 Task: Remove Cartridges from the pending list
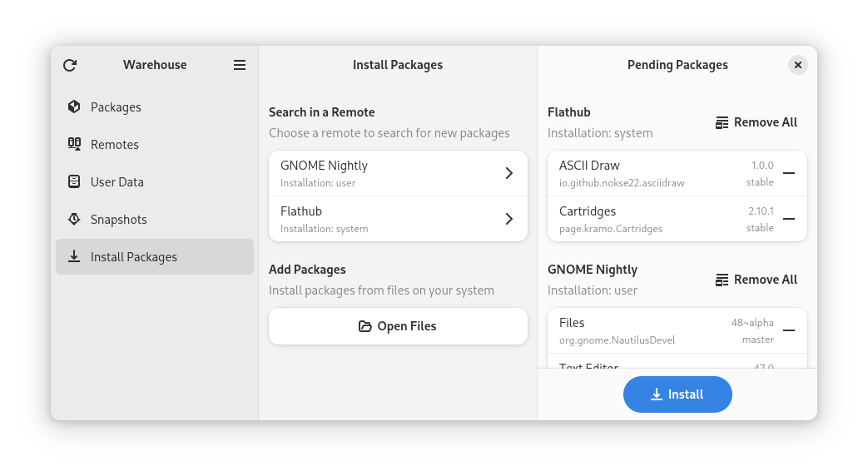pyautogui.click(x=789, y=219)
